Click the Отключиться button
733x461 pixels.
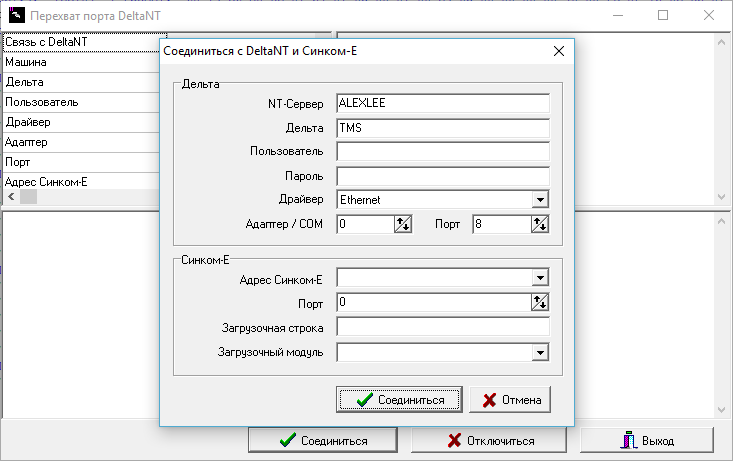(489, 440)
